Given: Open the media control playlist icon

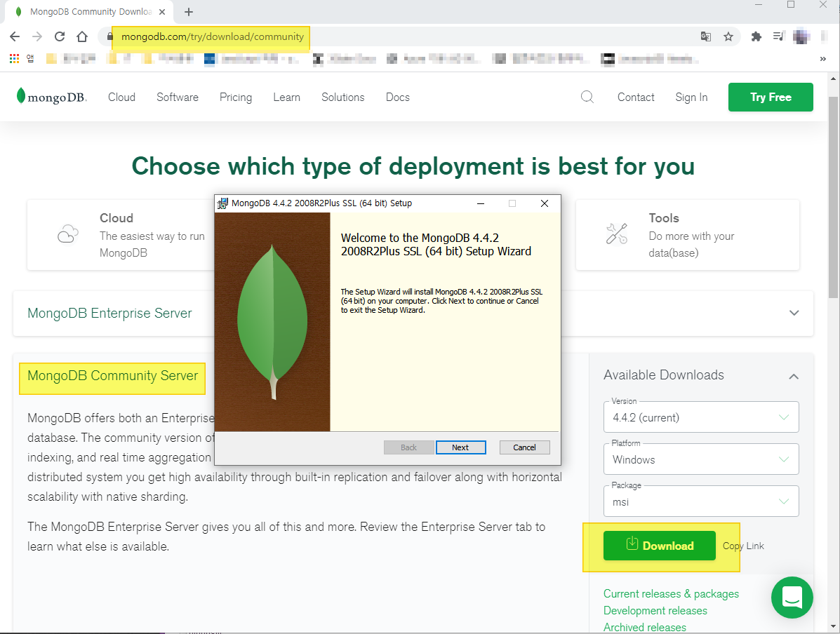Looking at the screenshot, I should click(x=778, y=36).
